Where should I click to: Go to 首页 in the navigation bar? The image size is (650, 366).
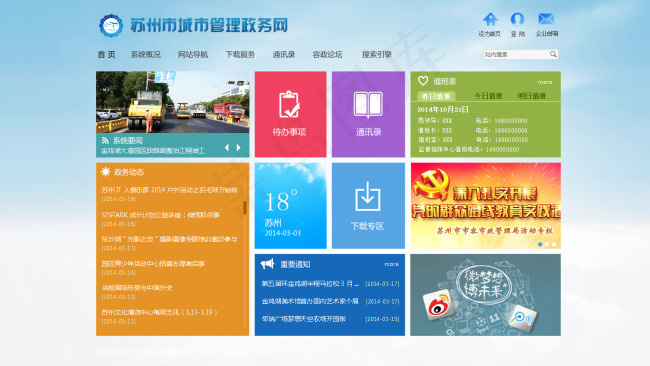pos(107,54)
